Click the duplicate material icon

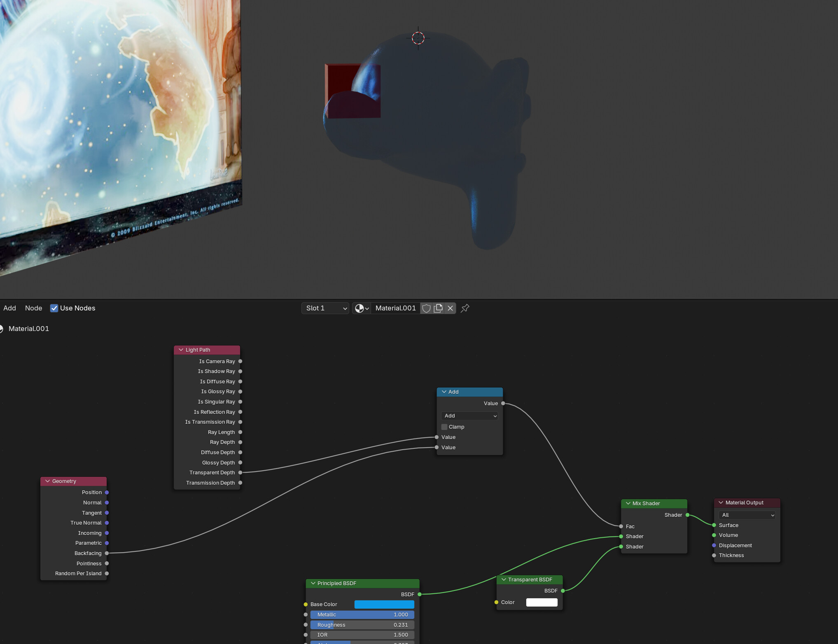[x=439, y=308]
